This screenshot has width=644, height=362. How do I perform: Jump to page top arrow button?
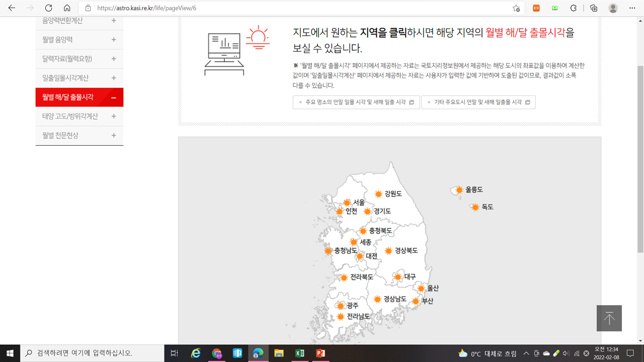coord(609,318)
